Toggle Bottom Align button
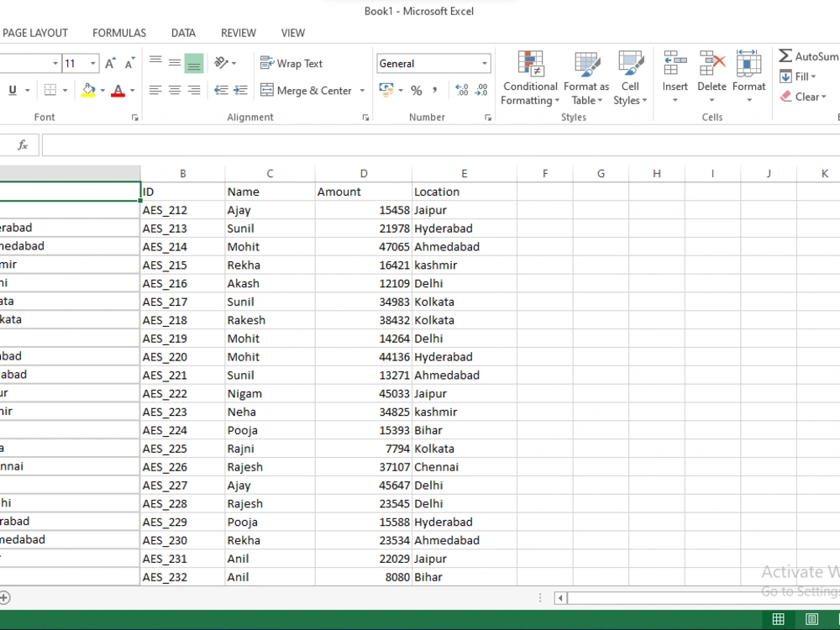This screenshot has width=840, height=630. (194, 63)
